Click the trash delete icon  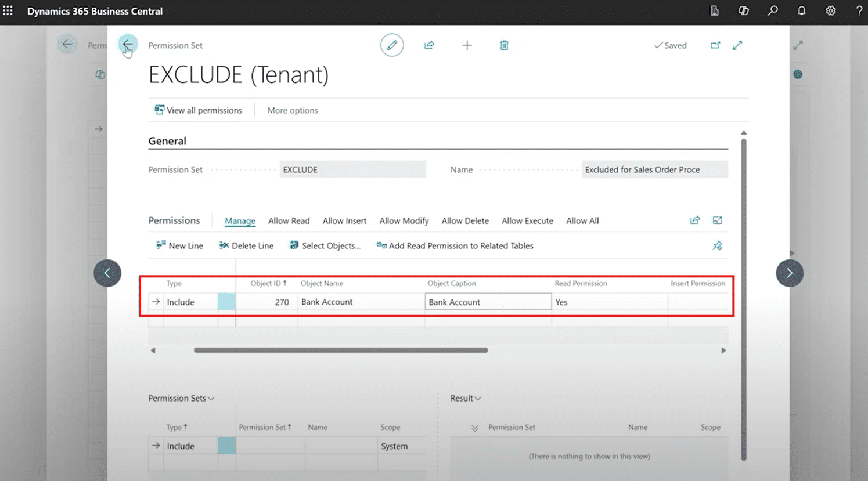pyautogui.click(x=504, y=45)
